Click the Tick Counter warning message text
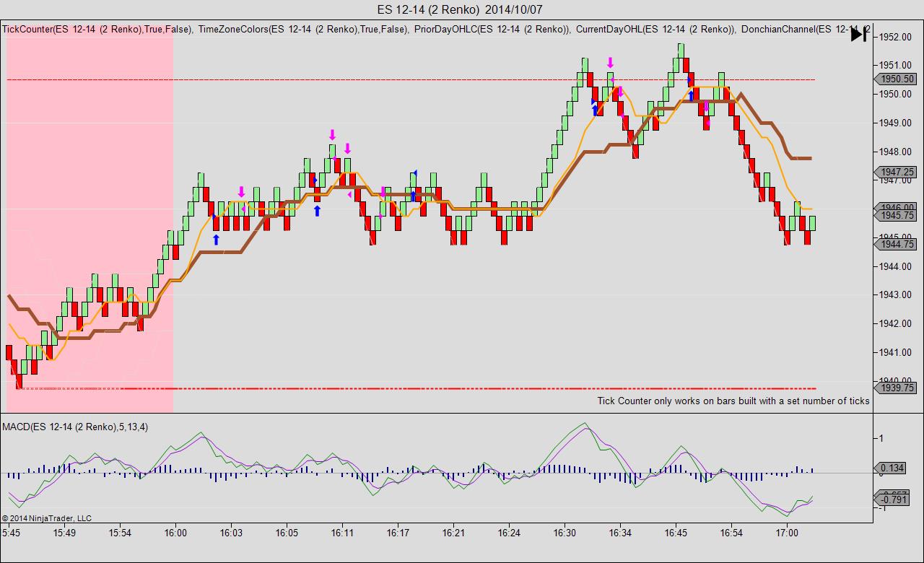 click(x=733, y=401)
